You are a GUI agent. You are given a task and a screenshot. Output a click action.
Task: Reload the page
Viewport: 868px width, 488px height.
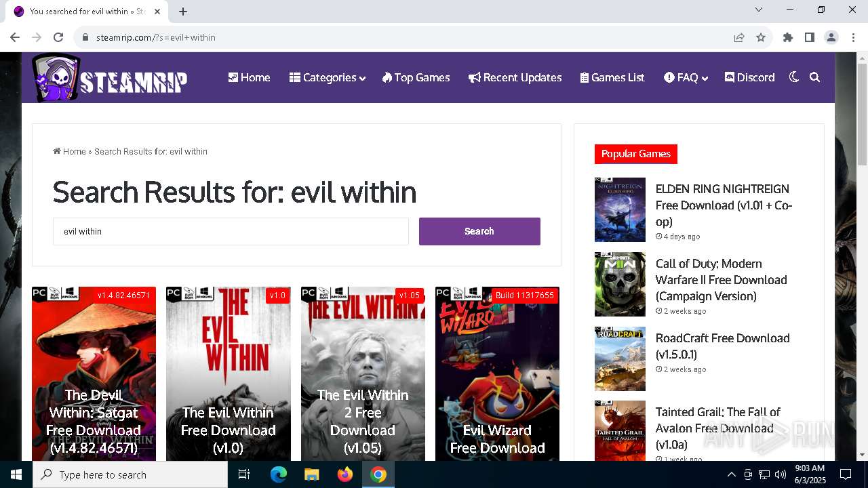coord(58,37)
